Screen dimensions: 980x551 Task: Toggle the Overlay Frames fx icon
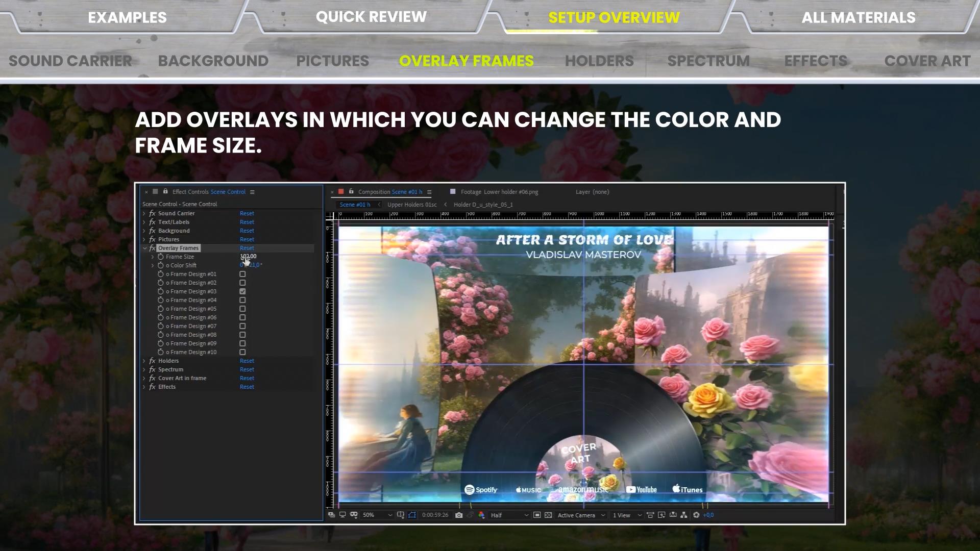pos(152,248)
